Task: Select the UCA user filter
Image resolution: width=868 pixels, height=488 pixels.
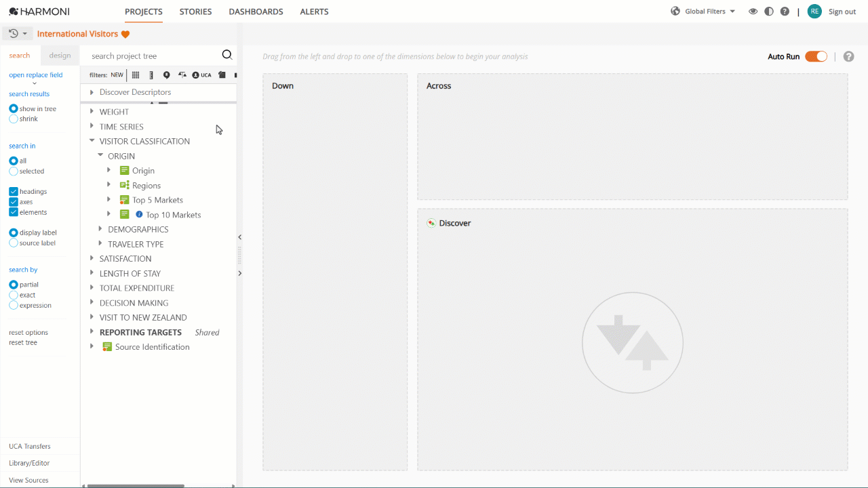Action: [201, 75]
